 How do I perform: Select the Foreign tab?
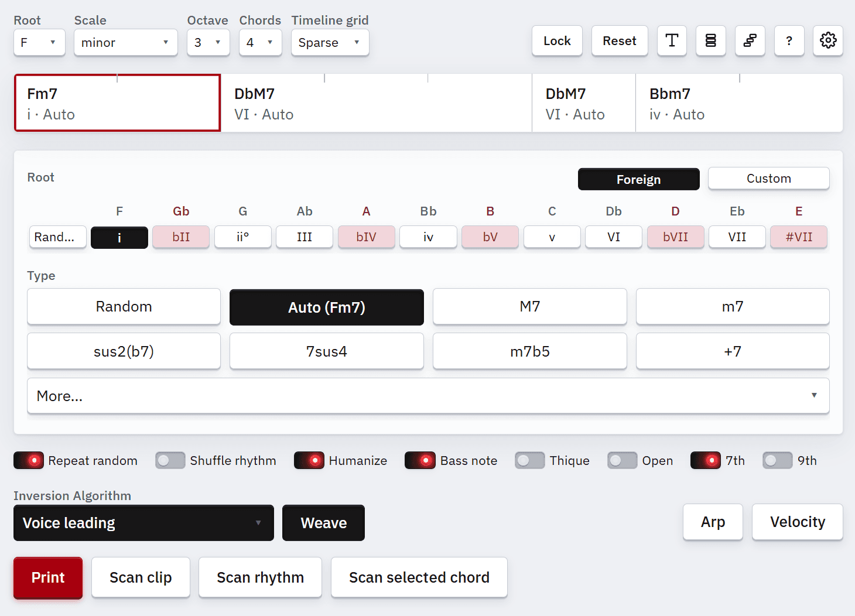(x=639, y=179)
